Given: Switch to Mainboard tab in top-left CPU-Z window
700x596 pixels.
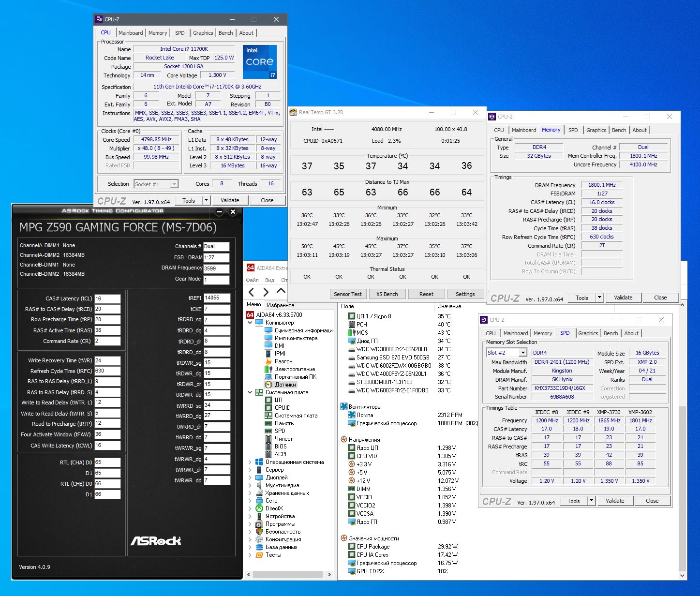Looking at the screenshot, I should pos(131,33).
